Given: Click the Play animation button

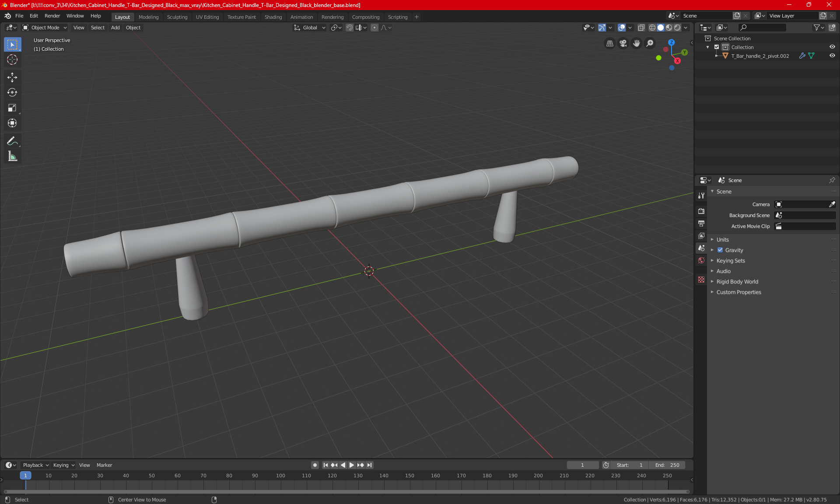Looking at the screenshot, I should tap(351, 465).
